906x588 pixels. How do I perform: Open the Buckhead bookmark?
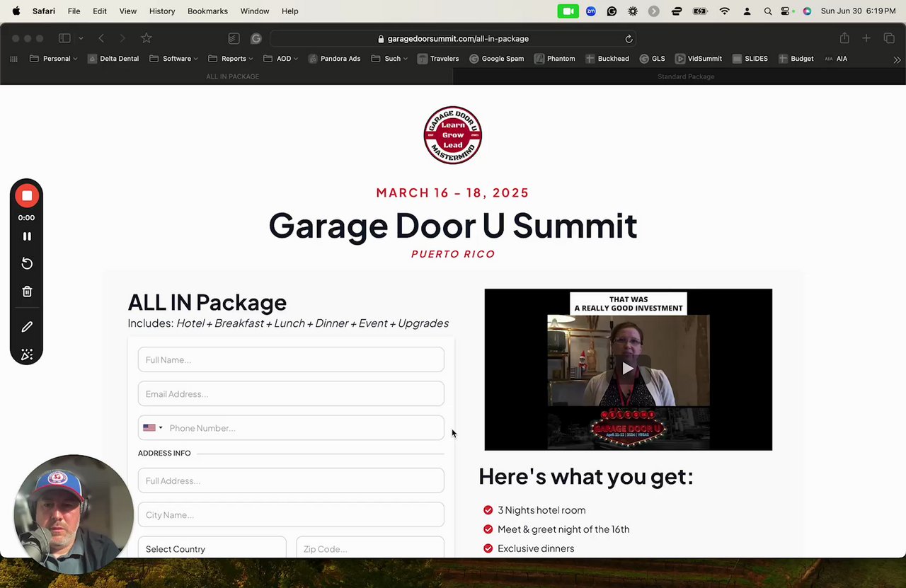click(x=607, y=59)
